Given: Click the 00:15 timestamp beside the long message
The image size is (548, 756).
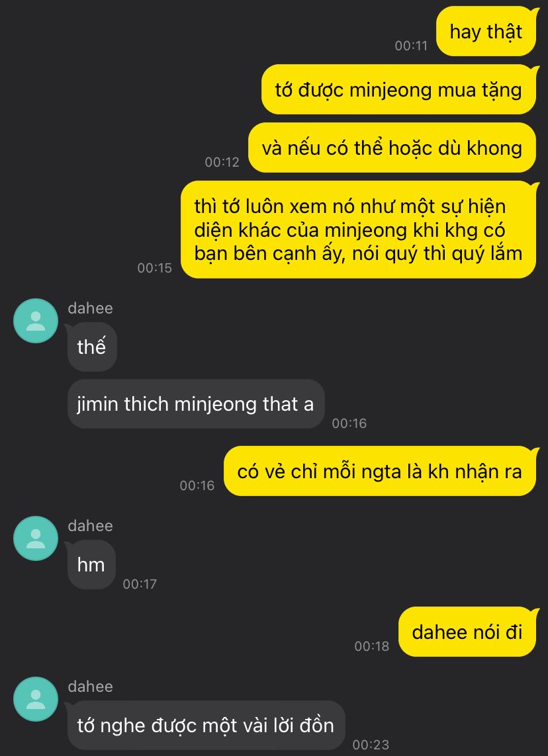Looking at the screenshot, I should click(x=154, y=268).
